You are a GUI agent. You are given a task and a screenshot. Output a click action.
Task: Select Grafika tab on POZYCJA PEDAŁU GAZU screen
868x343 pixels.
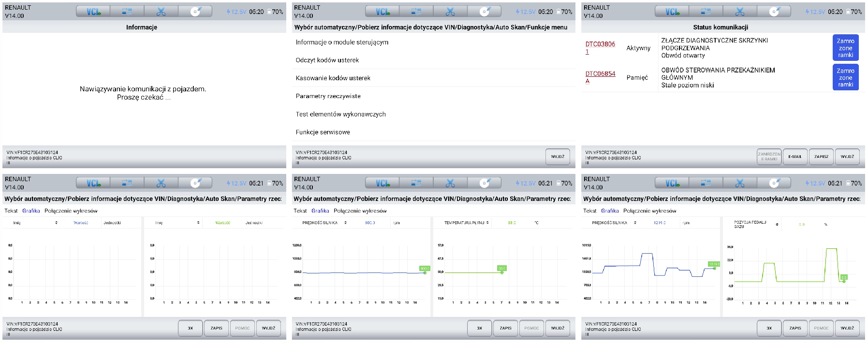coord(610,211)
